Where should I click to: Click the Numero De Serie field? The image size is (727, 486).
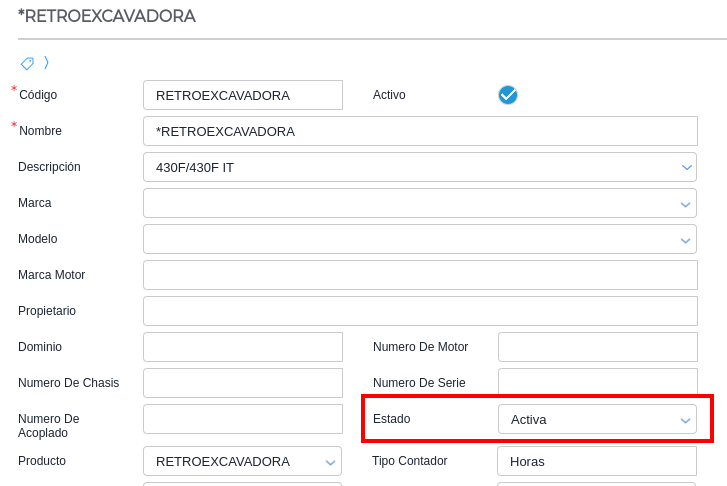pyautogui.click(x=597, y=383)
